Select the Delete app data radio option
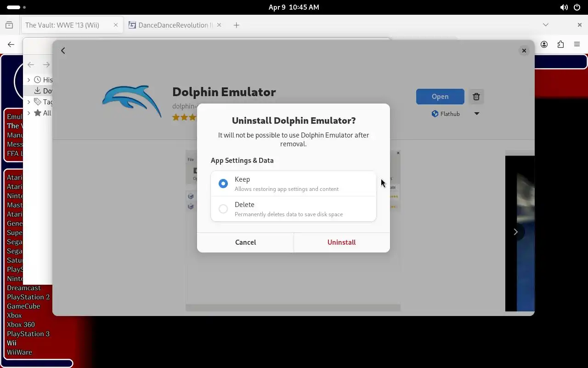588x368 pixels. (x=294, y=209)
